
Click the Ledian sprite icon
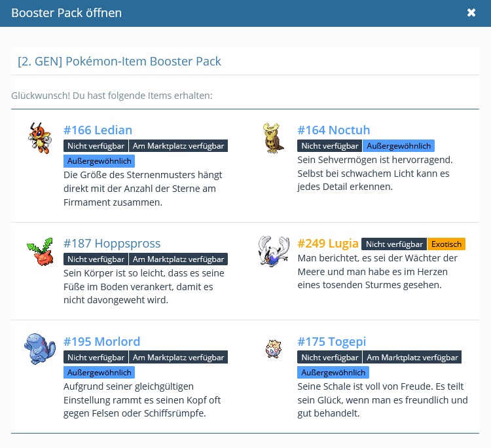click(x=39, y=138)
